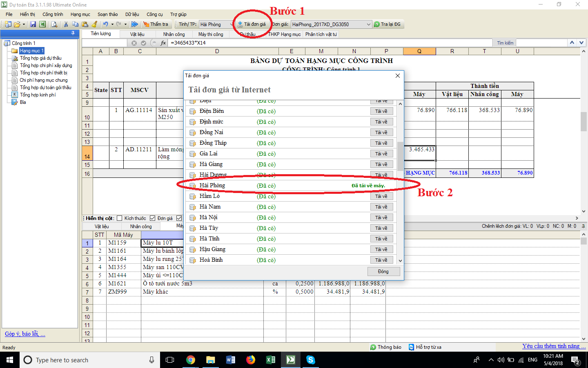Uncheck the Đơn giá column checkbox
588x368 pixels.
pyautogui.click(x=153, y=218)
